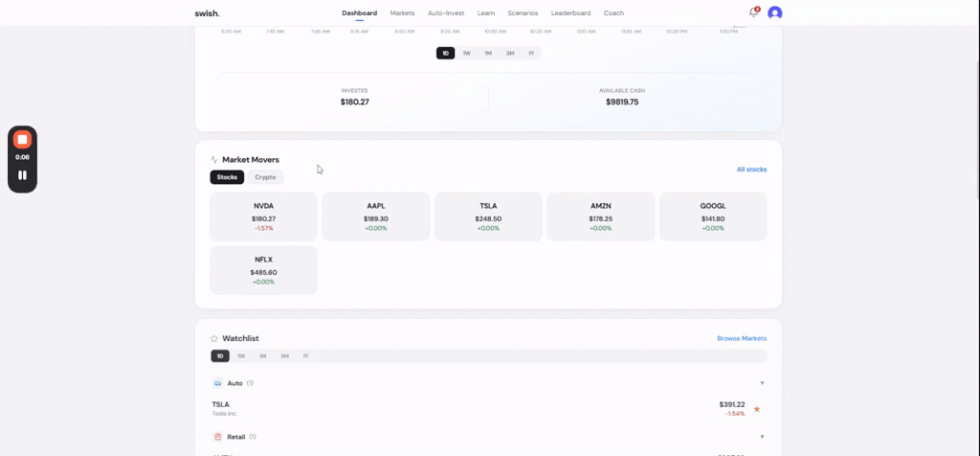Select the 3M watchlist range
The height and width of the screenshot is (456, 980).
click(284, 356)
